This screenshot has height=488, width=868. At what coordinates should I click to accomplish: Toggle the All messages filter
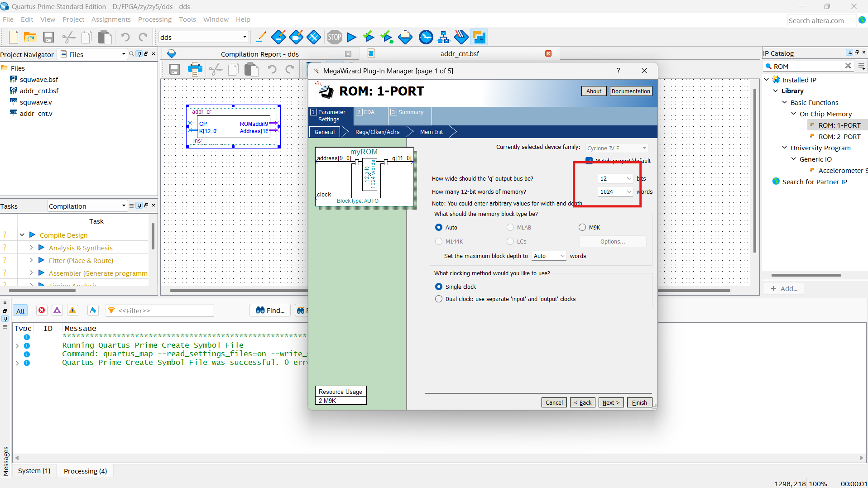tap(20, 311)
